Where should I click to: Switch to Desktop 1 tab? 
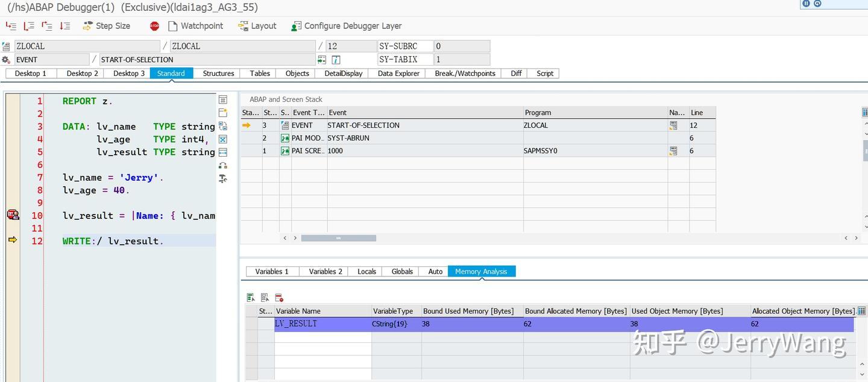31,74
